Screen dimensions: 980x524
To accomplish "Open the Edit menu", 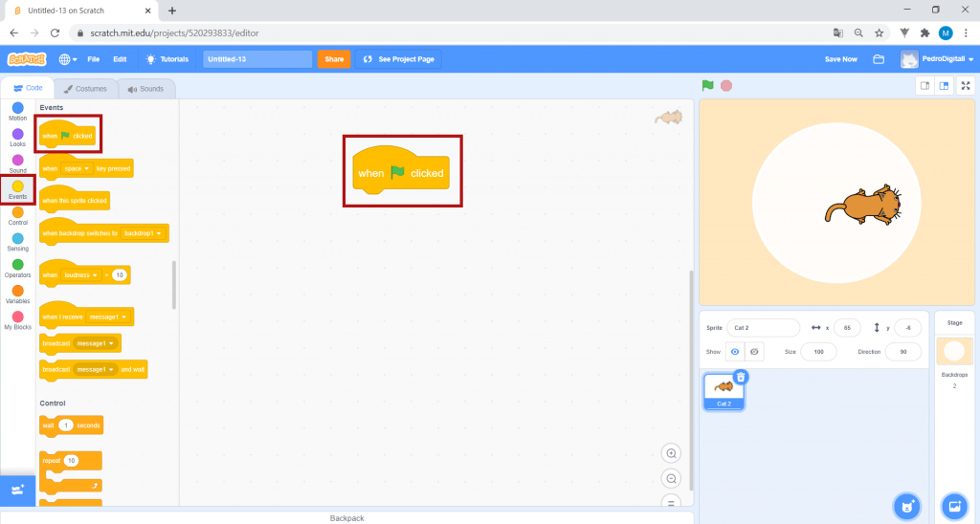I will pyautogui.click(x=120, y=59).
